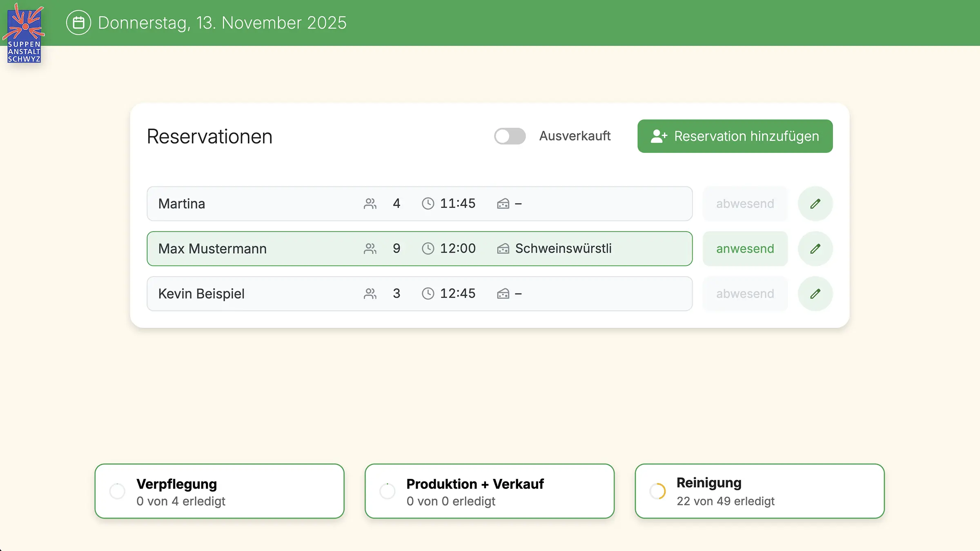The height and width of the screenshot is (551, 980).
Task: Click the clock icon in Martina's row
Action: [x=428, y=204]
